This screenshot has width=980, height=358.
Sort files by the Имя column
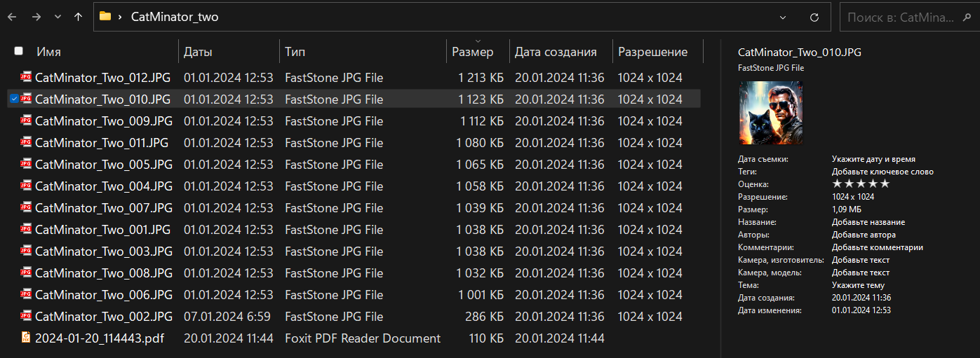tap(48, 52)
